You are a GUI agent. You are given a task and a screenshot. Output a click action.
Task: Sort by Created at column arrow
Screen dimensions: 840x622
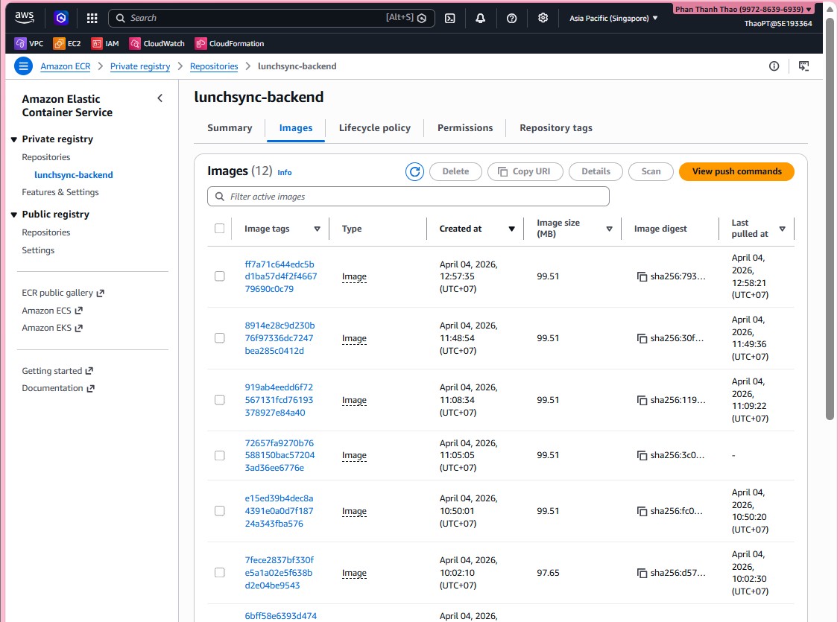(511, 229)
